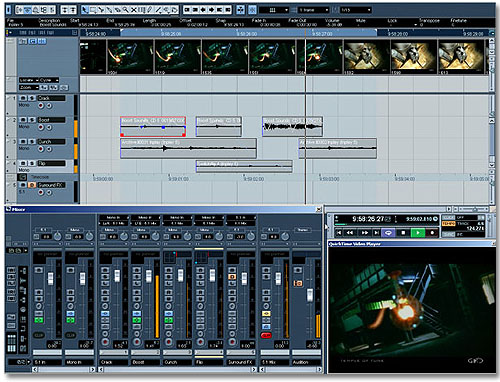Mute the Boost track
The image size is (500, 382).
click(23, 120)
